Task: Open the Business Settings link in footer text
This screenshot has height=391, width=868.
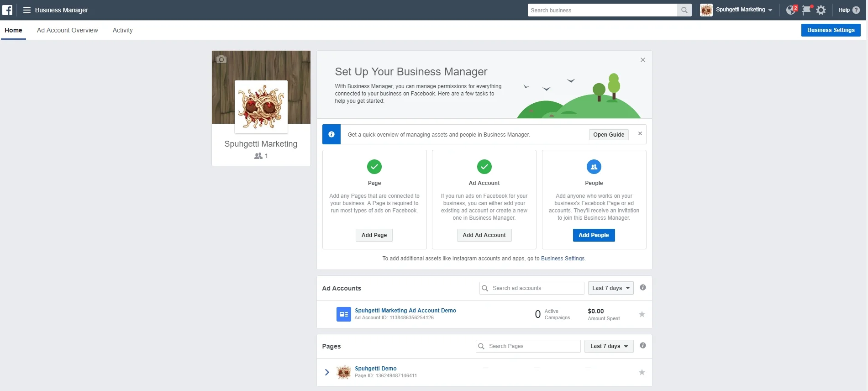Action: point(563,259)
